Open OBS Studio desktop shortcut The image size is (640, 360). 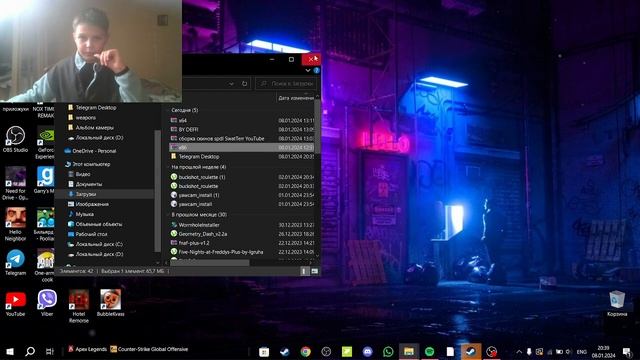[x=16, y=139]
